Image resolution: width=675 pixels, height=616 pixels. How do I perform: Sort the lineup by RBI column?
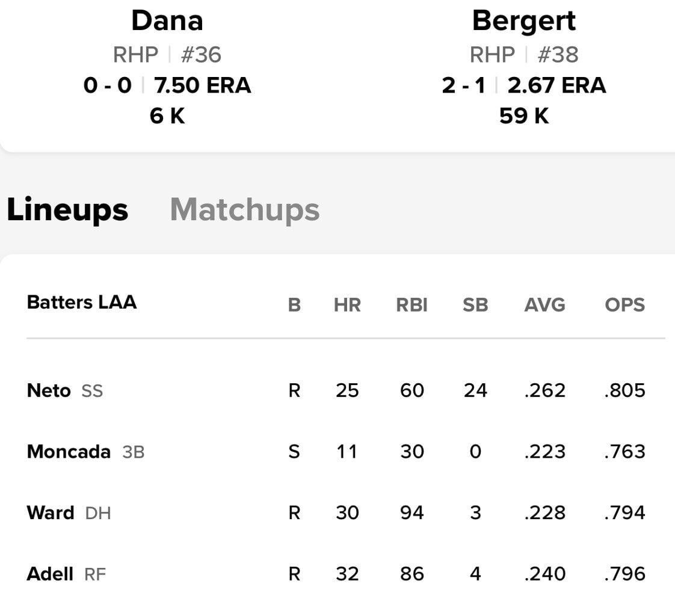[411, 305]
